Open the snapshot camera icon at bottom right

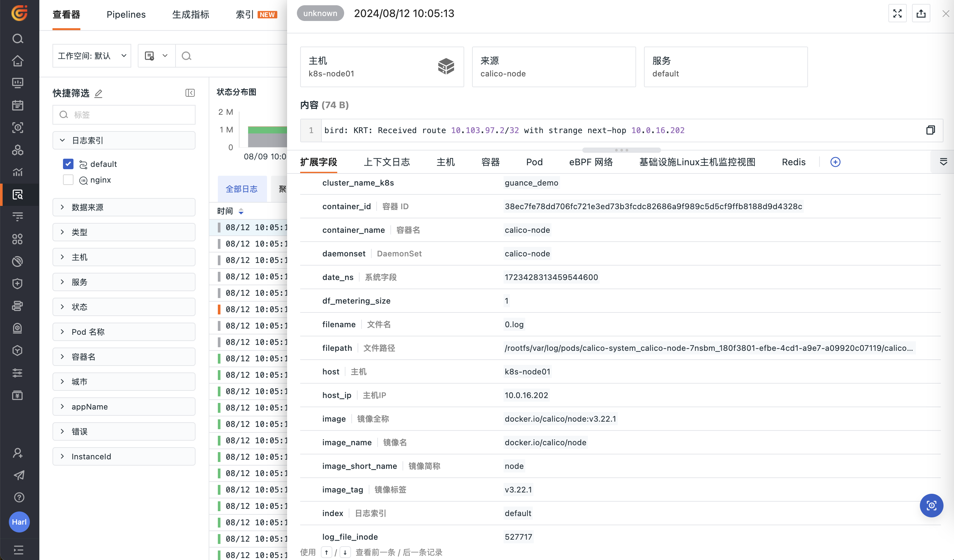[932, 506]
